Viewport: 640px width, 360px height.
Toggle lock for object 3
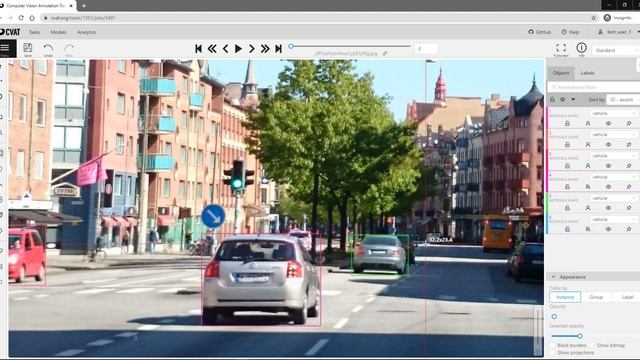click(567, 166)
